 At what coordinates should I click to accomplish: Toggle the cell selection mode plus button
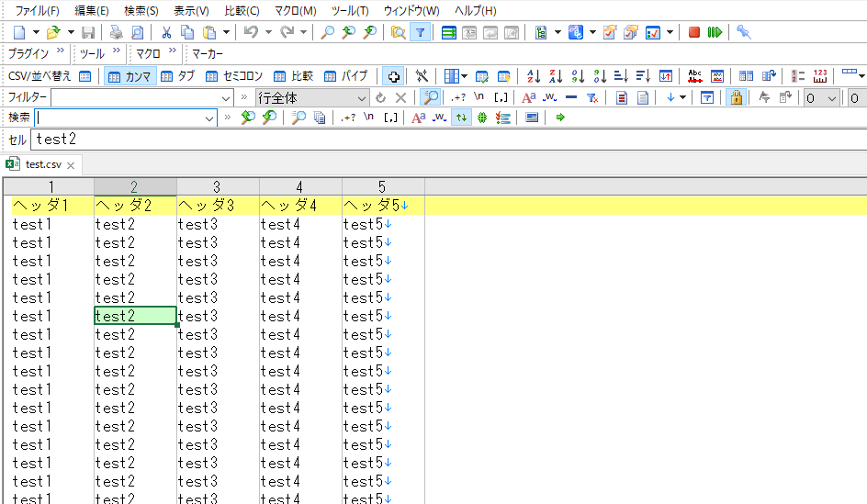394,75
